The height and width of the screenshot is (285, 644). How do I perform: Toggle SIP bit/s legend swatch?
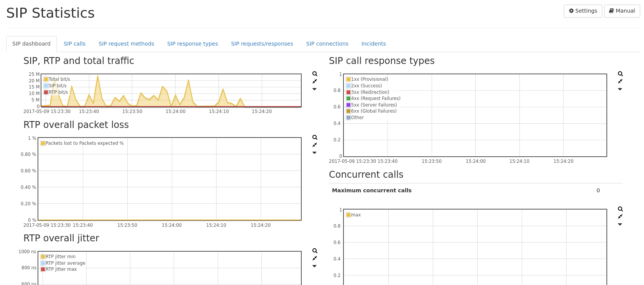(46, 86)
